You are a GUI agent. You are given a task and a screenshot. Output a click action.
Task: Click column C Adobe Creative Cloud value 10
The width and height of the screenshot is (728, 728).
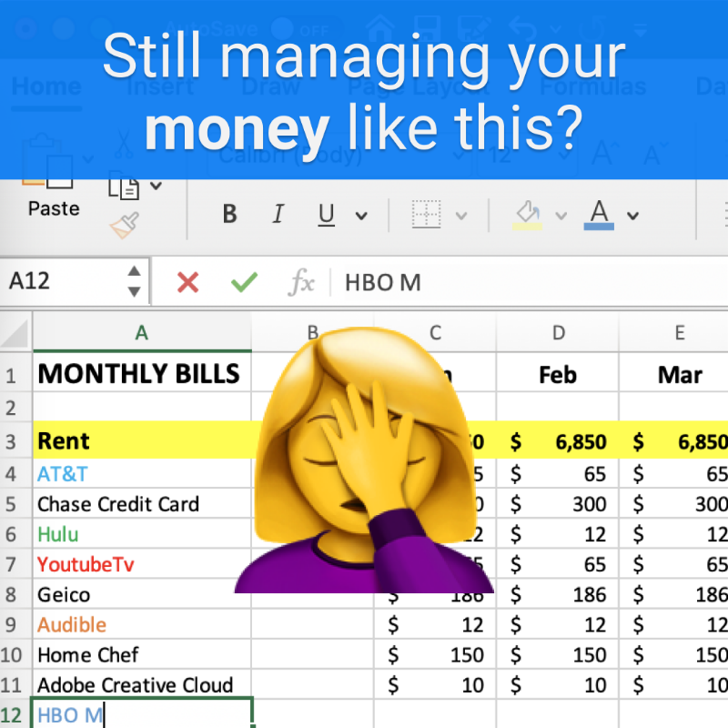pyautogui.click(x=435, y=685)
